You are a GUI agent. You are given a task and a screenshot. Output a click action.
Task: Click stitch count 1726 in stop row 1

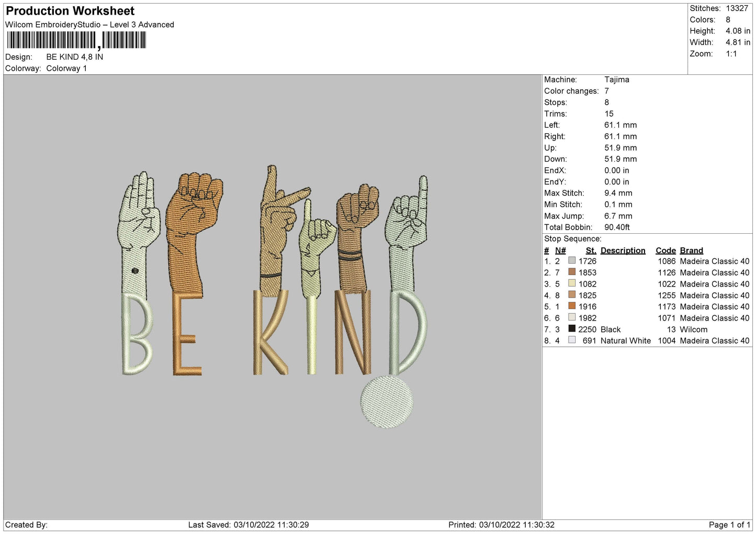click(x=587, y=261)
